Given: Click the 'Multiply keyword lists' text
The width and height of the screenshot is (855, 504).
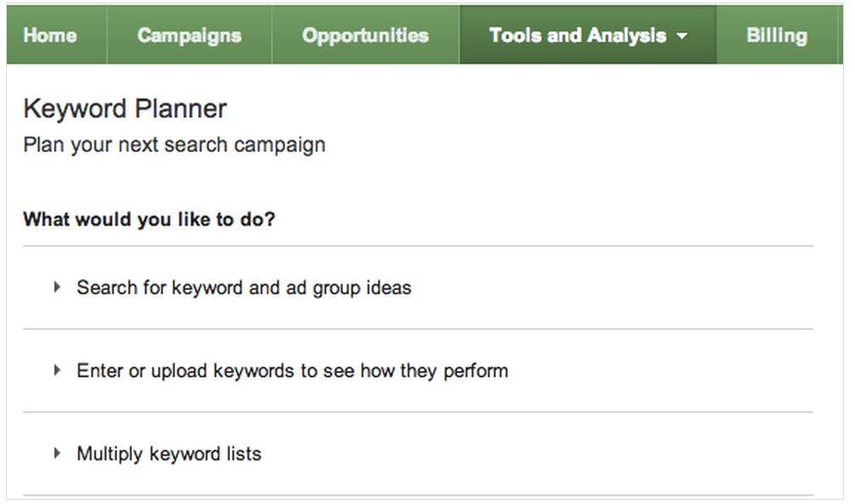Looking at the screenshot, I should [x=169, y=454].
